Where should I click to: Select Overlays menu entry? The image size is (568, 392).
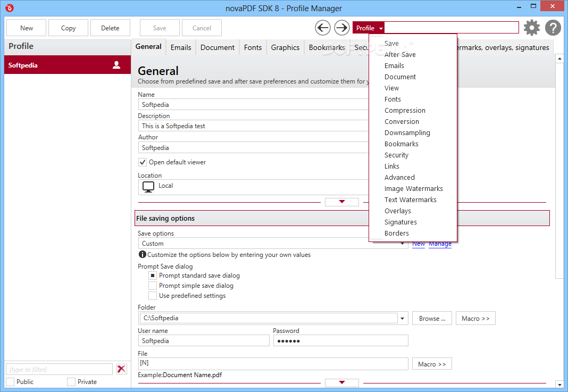[397, 211]
